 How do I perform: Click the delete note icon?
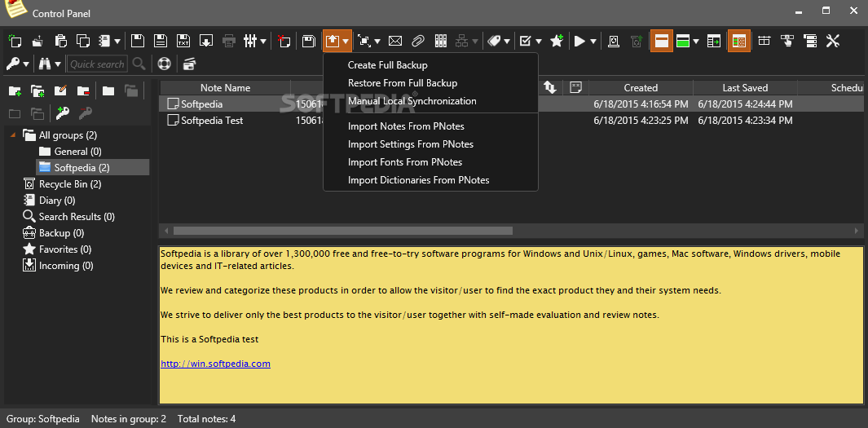click(284, 41)
